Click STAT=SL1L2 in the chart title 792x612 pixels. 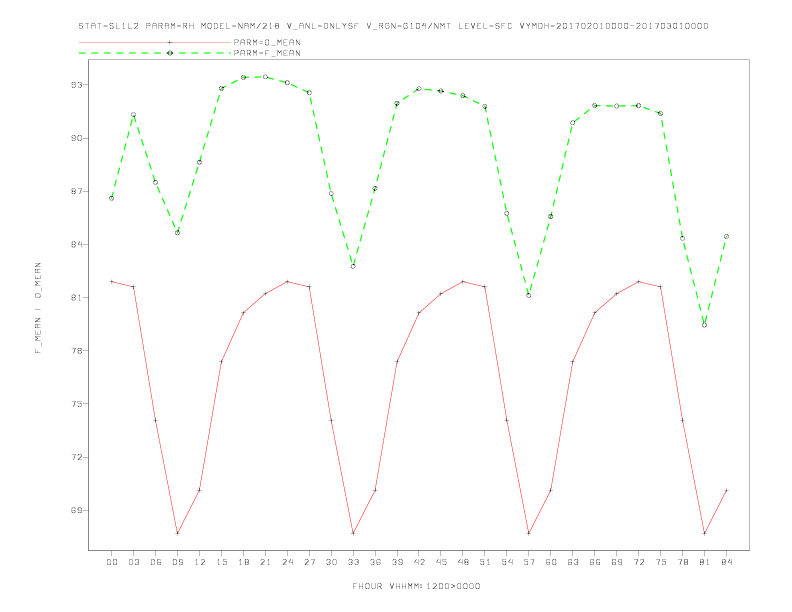[109, 26]
